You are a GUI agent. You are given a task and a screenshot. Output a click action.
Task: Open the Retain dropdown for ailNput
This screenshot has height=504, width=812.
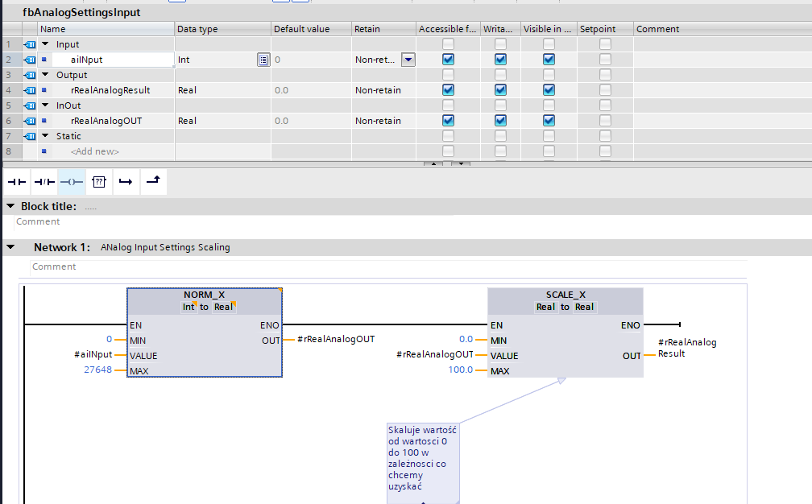408,60
